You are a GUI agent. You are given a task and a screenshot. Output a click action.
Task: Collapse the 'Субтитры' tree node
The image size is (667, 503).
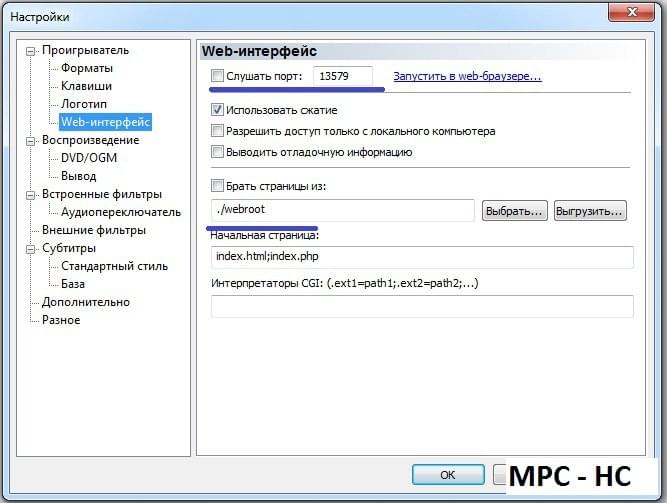coord(31,249)
